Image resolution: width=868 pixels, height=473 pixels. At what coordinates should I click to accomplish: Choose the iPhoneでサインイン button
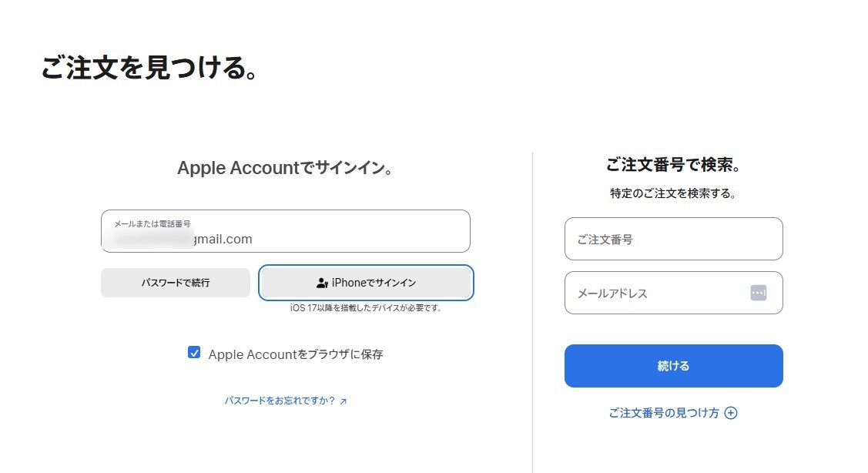366,283
